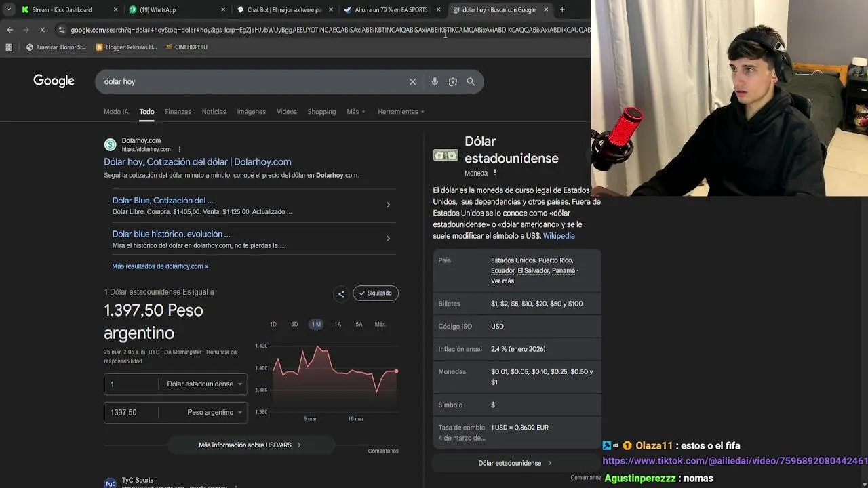Expand Dólar blue histórico sitelink chevron

[x=388, y=239]
